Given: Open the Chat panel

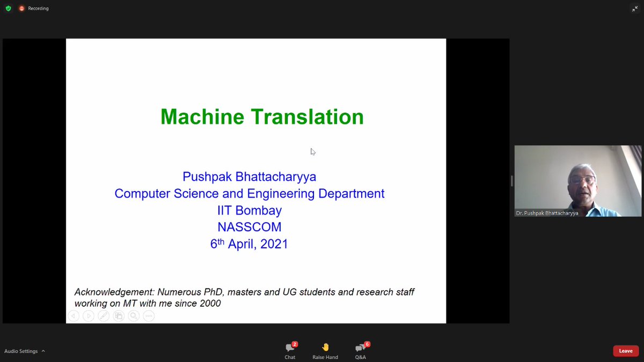Looking at the screenshot, I should [290, 351].
